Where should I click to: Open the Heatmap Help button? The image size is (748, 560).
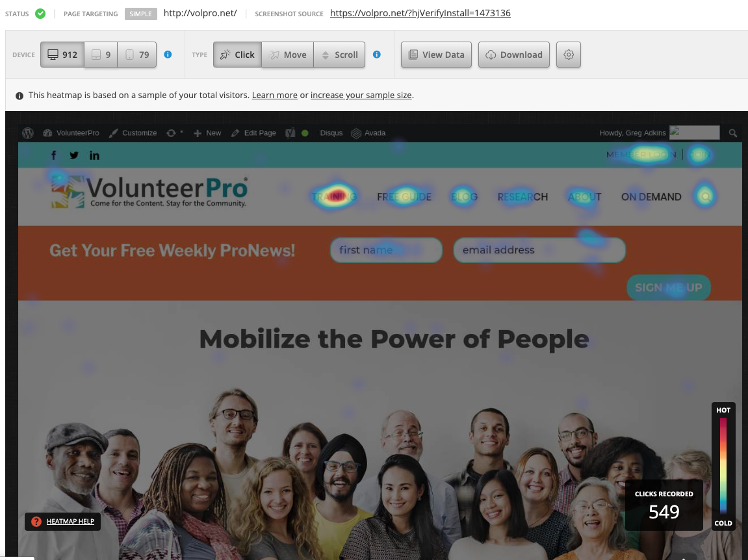point(62,522)
